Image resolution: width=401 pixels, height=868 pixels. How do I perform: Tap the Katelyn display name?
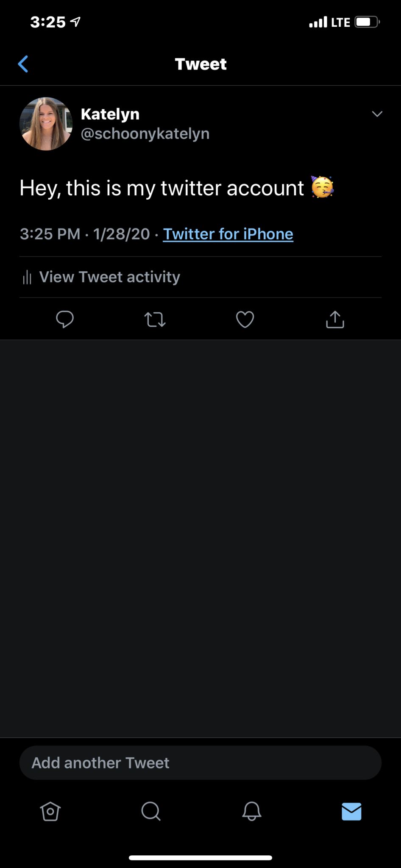coord(110,114)
